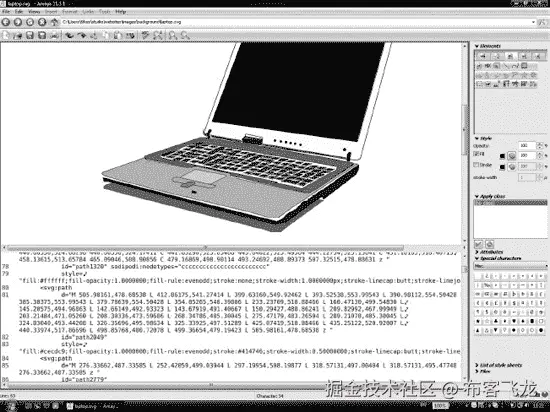Click the Opacity value field
The image size is (550, 412).
[x=527, y=145]
